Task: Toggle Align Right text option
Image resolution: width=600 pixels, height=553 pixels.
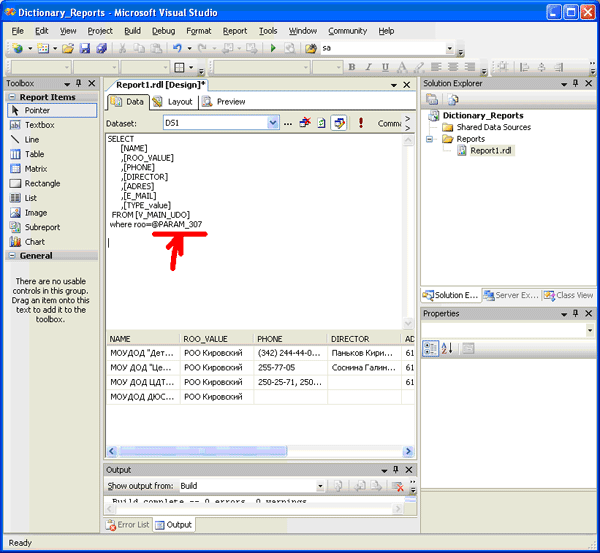Action: click(470, 67)
